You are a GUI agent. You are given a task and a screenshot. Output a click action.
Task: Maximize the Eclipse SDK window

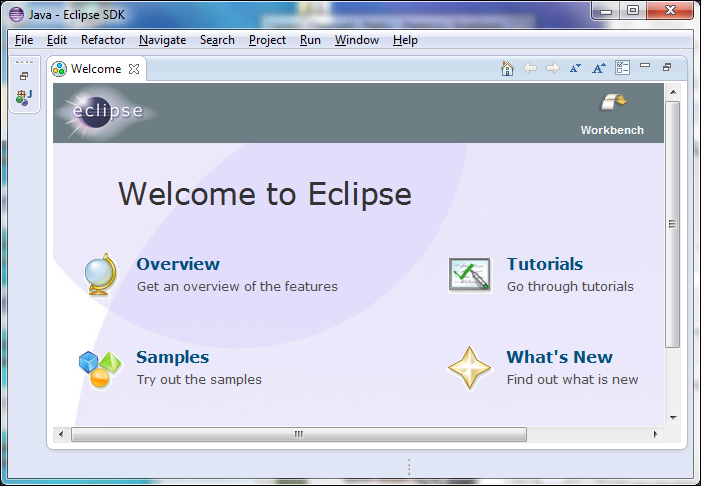[x=633, y=11]
